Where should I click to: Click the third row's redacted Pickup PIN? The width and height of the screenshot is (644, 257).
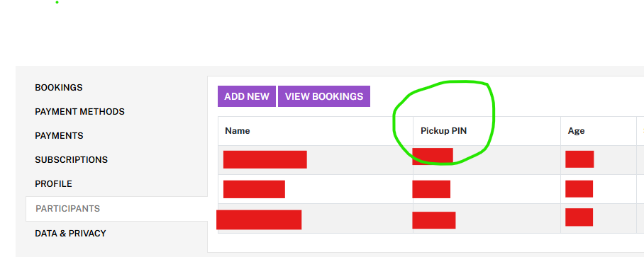pyautogui.click(x=434, y=220)
